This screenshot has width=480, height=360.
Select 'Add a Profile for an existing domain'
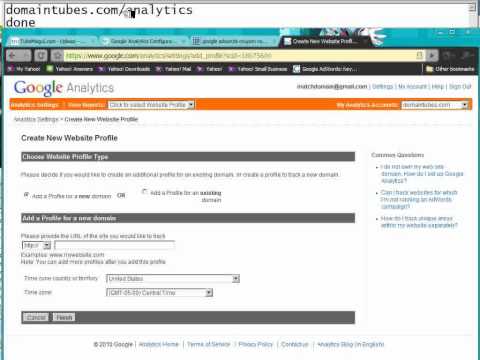coord(144,192)
